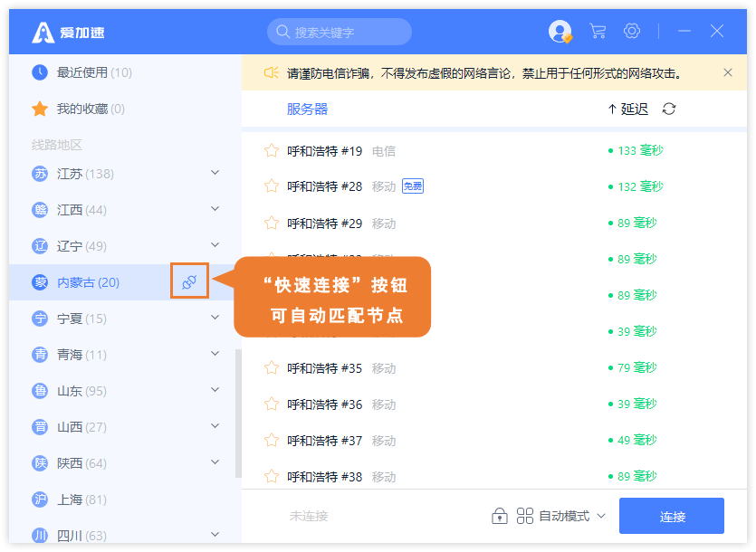Favorite server 呼和浩特 #19 with star
The width and height of the screenshot is (756, 552).
(x=272, y=151)
